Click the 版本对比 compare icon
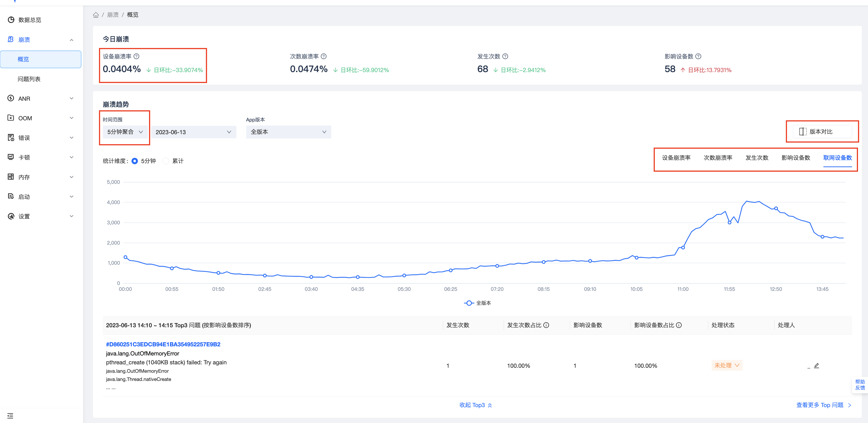This screenshot has height=423, width=868. (x=803, y=132)
